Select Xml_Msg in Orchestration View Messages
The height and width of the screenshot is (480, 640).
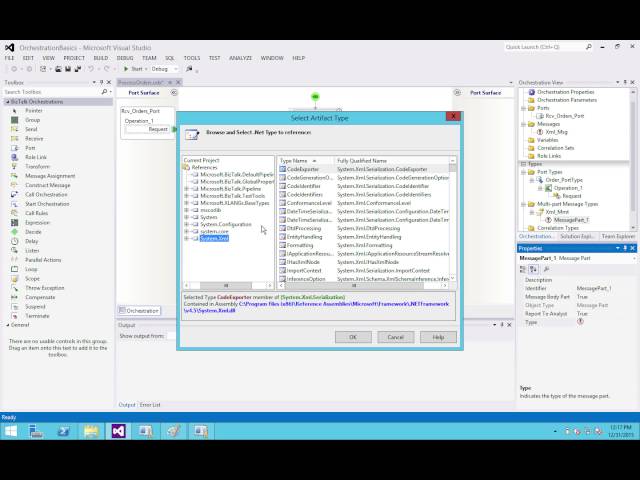click(556, 132)
